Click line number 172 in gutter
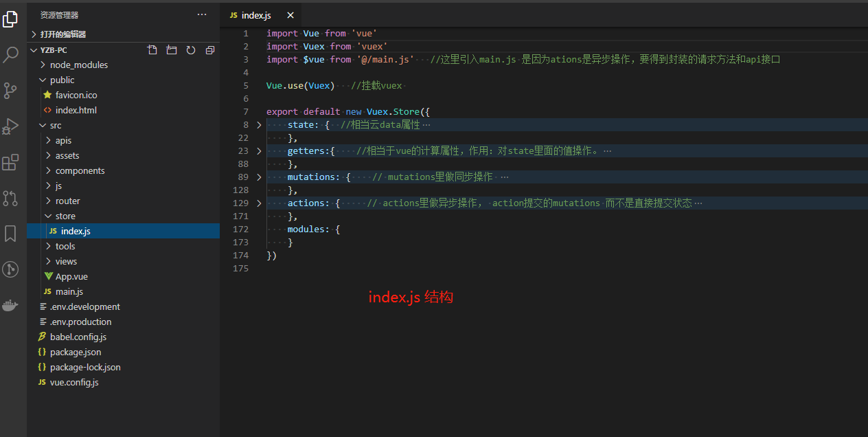The width and height of the screenshot is (868, 437). (240, 229)
